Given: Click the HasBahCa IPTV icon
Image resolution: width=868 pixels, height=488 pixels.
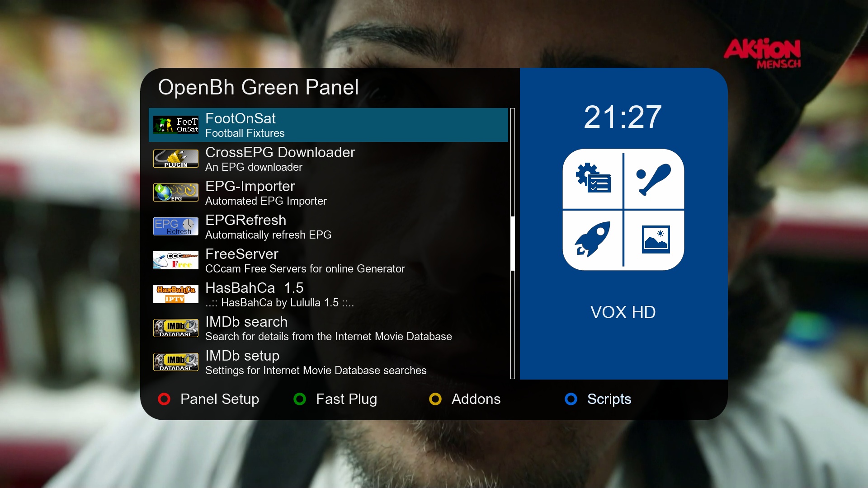Looking at the screenshot, I should [176, 294].
